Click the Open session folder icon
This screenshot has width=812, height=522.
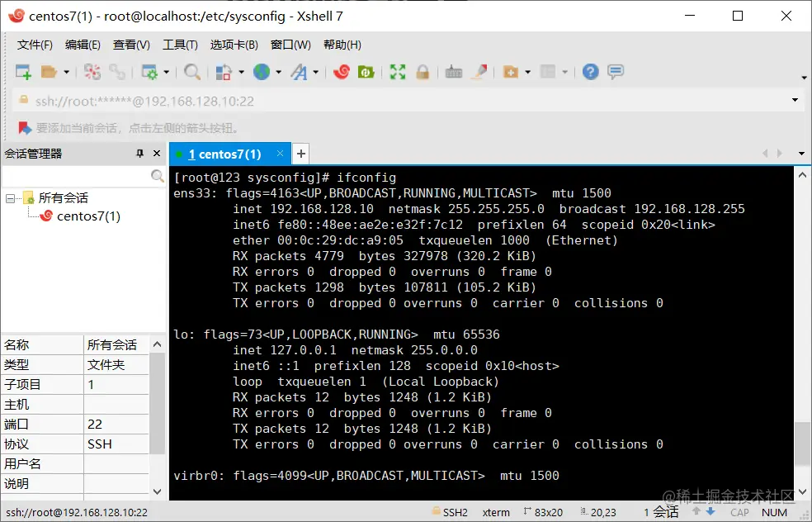click(x=49, y=72)
